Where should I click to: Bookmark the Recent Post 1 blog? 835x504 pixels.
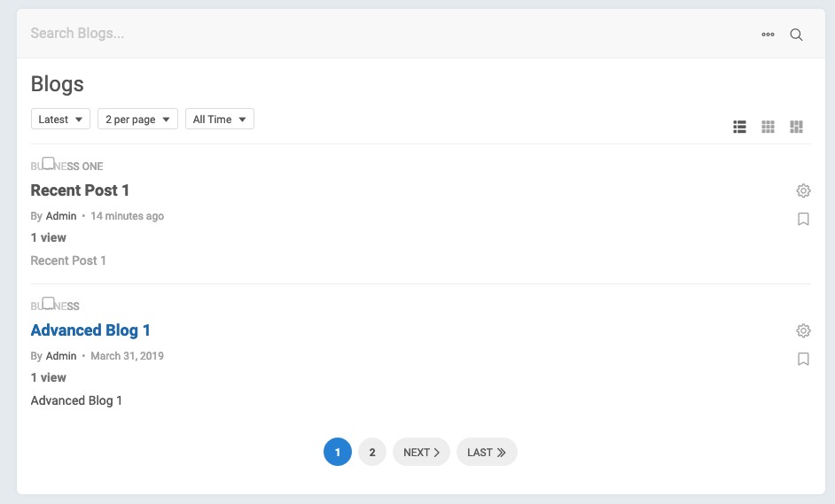tap(803, 219)
